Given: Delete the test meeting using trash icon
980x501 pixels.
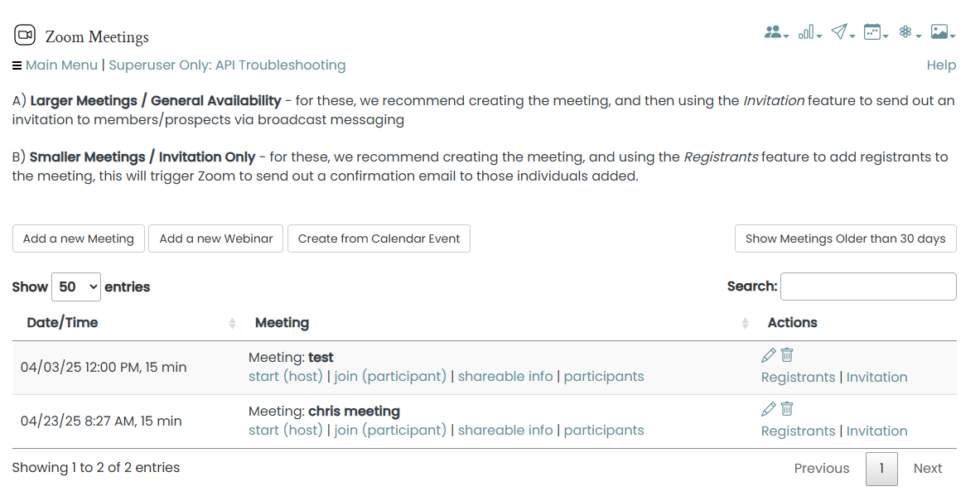Looking at the screenshot, I should pos(787,354).
